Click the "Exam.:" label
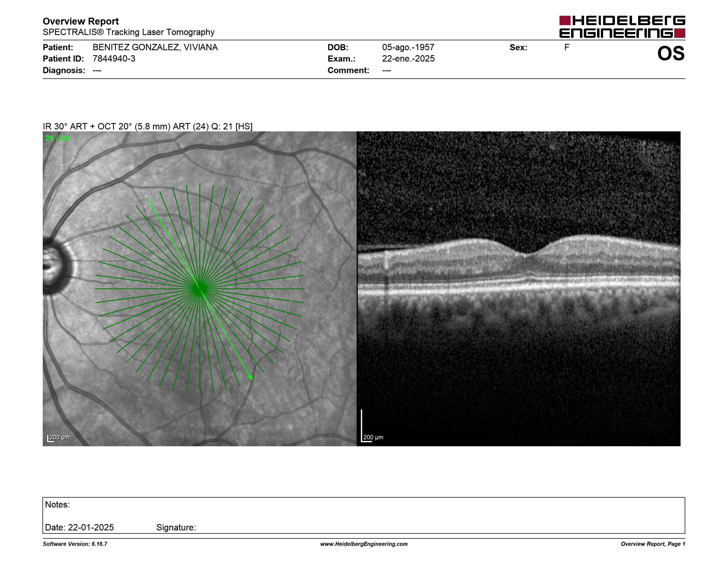 pos(342,59)
